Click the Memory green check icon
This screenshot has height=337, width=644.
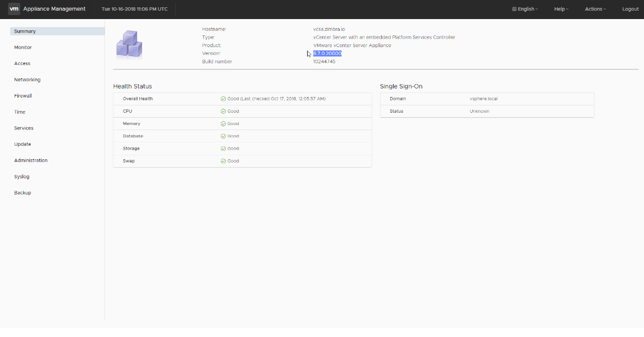click(x=223, y=124)
